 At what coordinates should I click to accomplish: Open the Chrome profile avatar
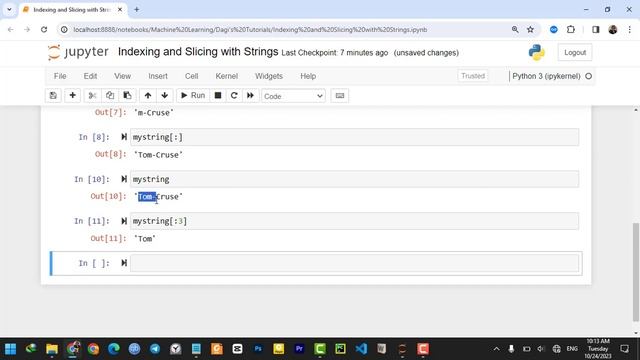[613, 29]
